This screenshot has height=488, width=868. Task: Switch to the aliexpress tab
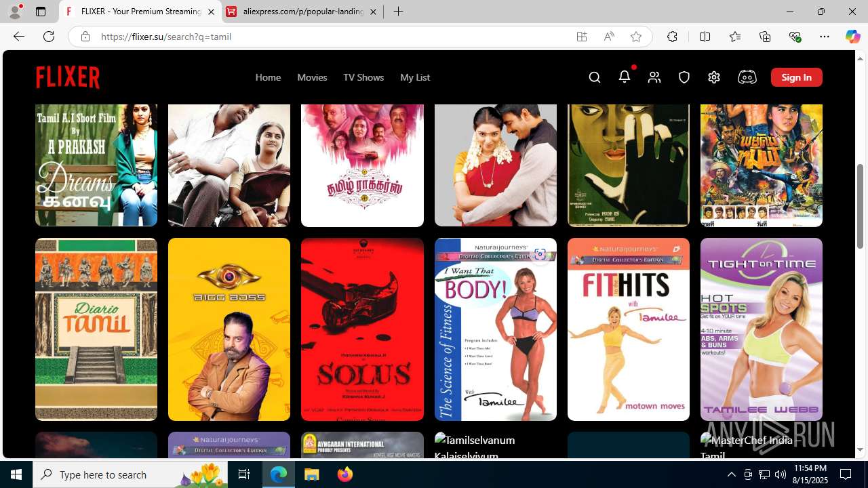[x=302, y=12]
